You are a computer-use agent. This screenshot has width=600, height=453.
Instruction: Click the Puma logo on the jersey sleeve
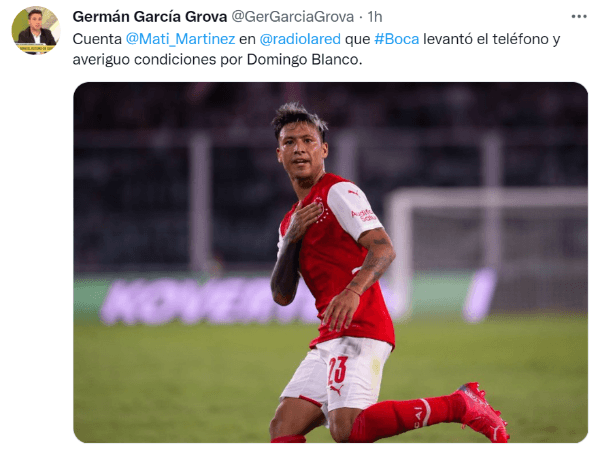353,192
